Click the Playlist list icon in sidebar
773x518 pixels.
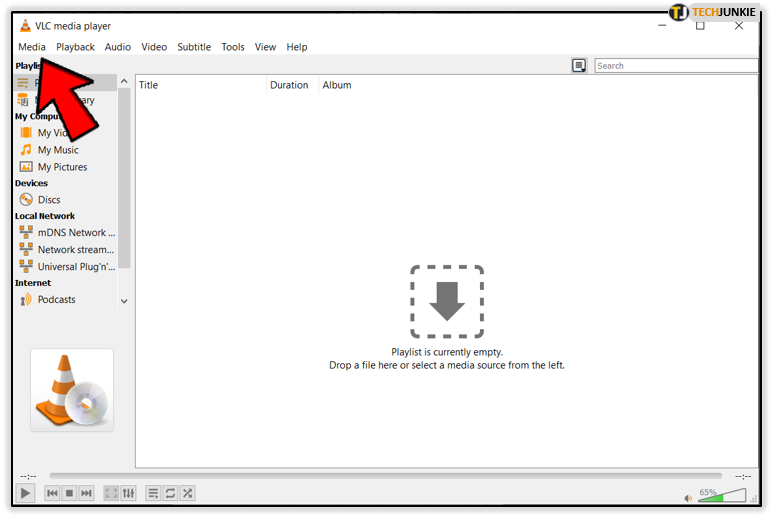tap(23, 83)
